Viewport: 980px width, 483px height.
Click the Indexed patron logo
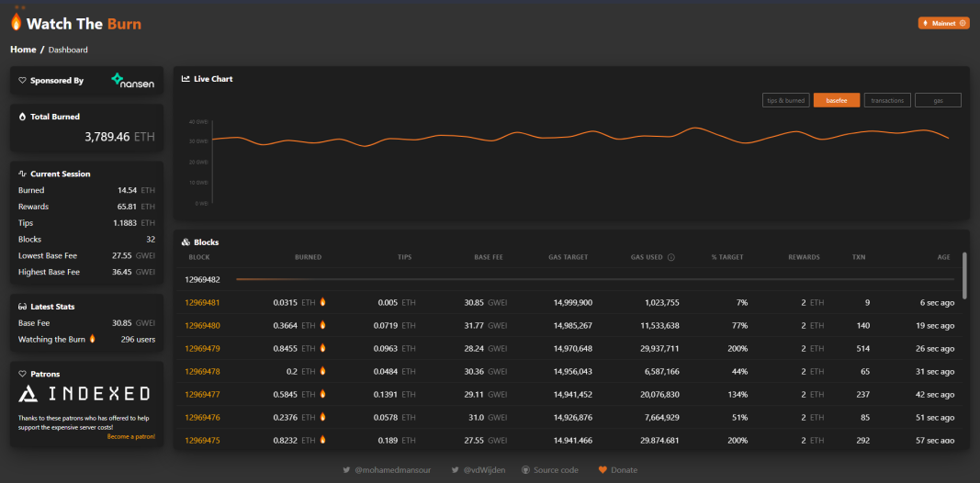(x=84, y=393)
